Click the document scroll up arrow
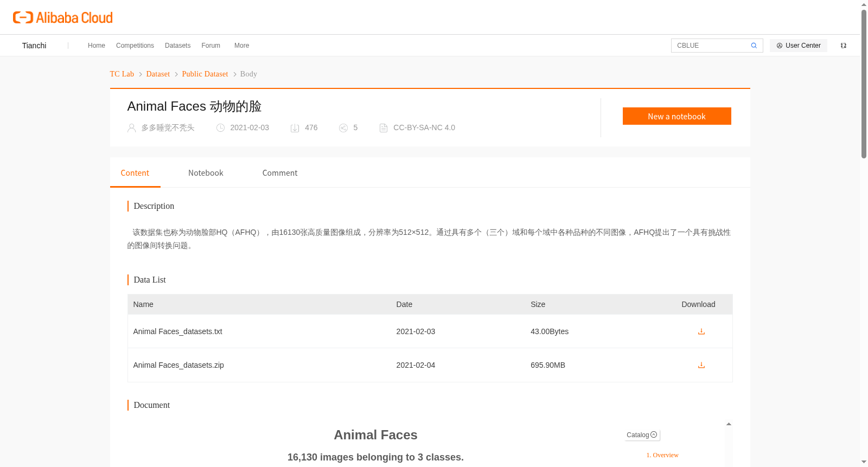 729,424
